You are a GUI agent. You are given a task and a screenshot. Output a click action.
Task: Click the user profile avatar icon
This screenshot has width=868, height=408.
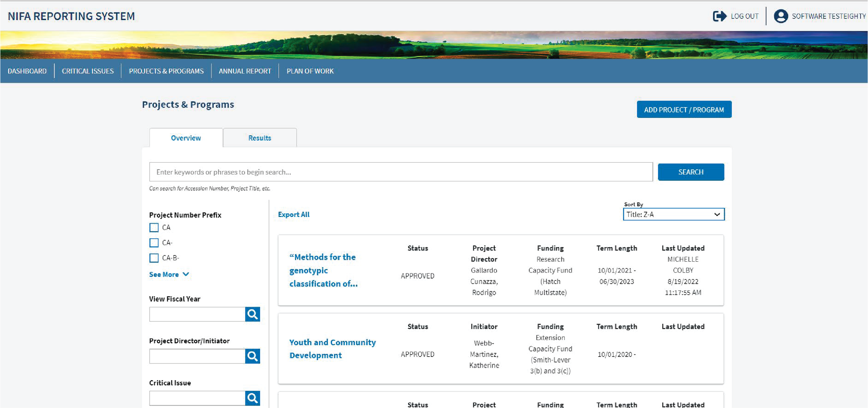click(781, 16)
